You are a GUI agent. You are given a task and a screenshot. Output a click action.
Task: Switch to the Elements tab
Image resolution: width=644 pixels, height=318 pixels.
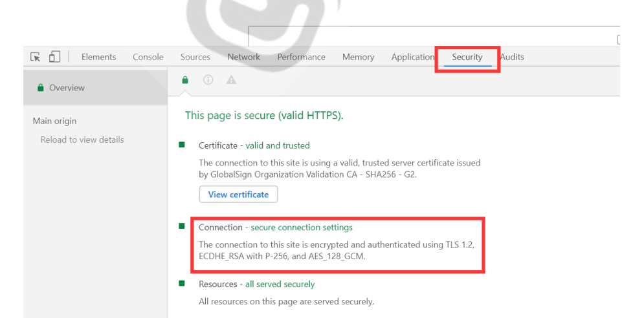point(98,57)
